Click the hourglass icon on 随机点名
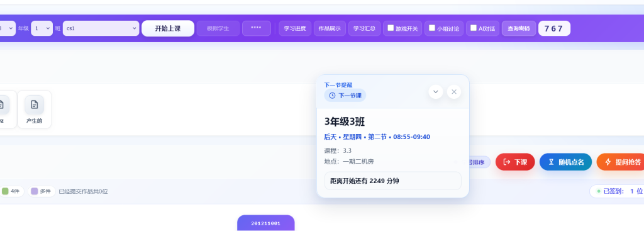 [551, 162]
